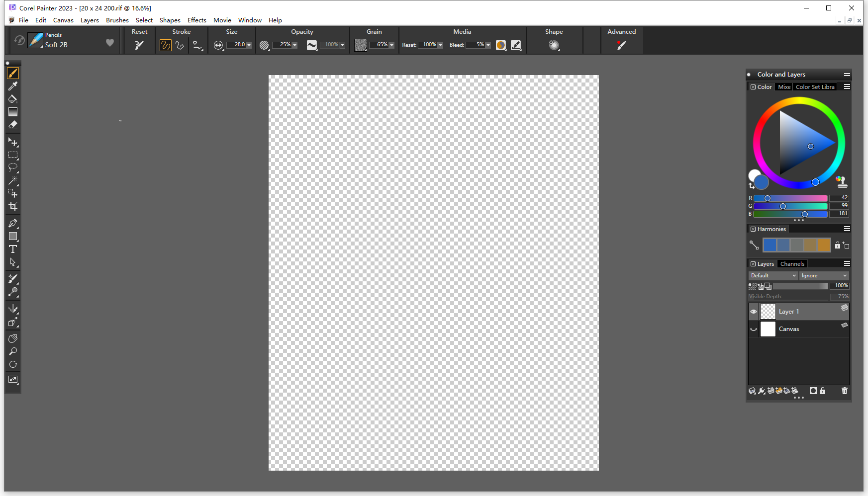Enable straight line strokes mode
Image resolution: width=868 pixels, height=496 pixels.
point(180,45)
